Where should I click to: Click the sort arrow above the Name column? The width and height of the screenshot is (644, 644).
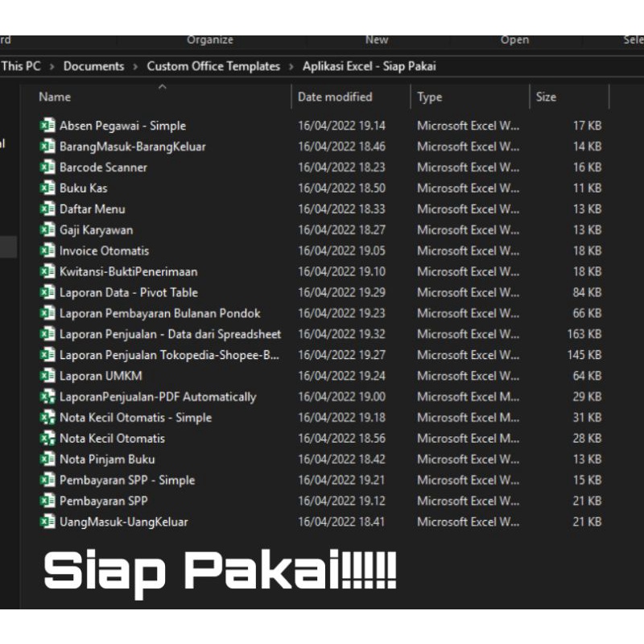pos(163,89)
